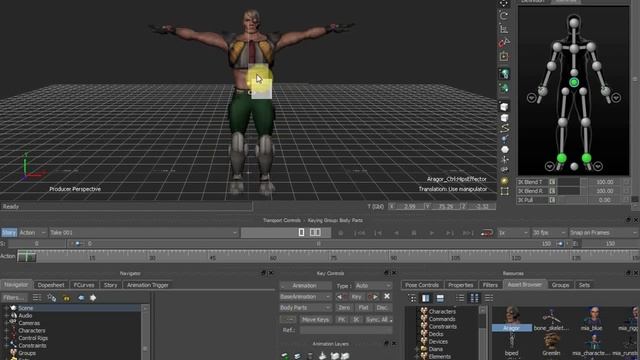640x360 pixels.
Task: Click the yellow glasses icon in Navigator toolbar
Action: click(x=66, y=298)
